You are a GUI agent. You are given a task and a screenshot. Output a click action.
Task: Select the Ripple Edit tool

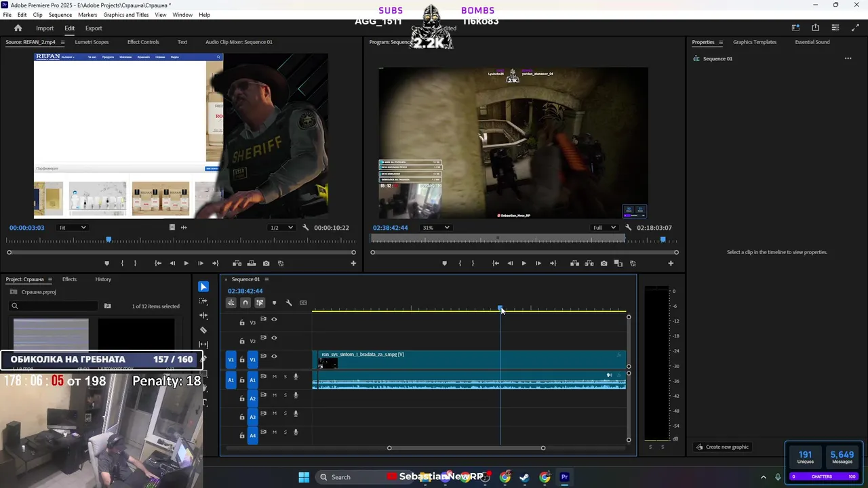point(203,316)
